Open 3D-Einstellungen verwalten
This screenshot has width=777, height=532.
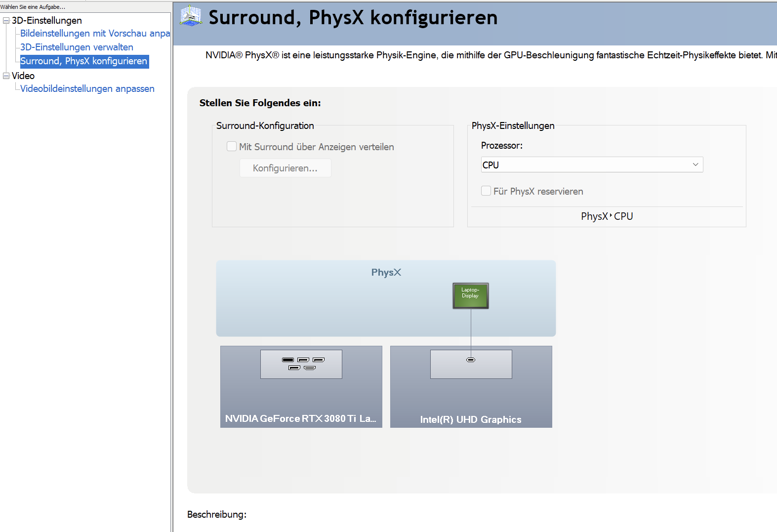click(x=77, y=47)
